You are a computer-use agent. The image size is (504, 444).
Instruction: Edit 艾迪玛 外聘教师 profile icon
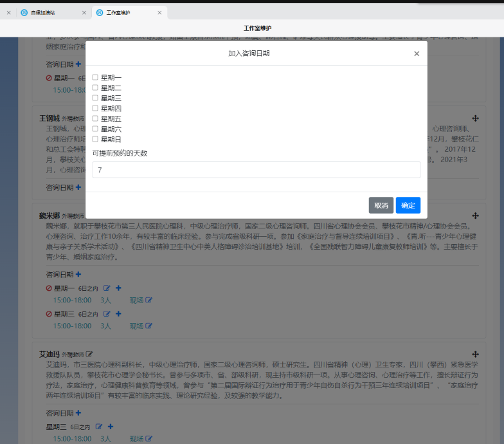click(89, 354)
